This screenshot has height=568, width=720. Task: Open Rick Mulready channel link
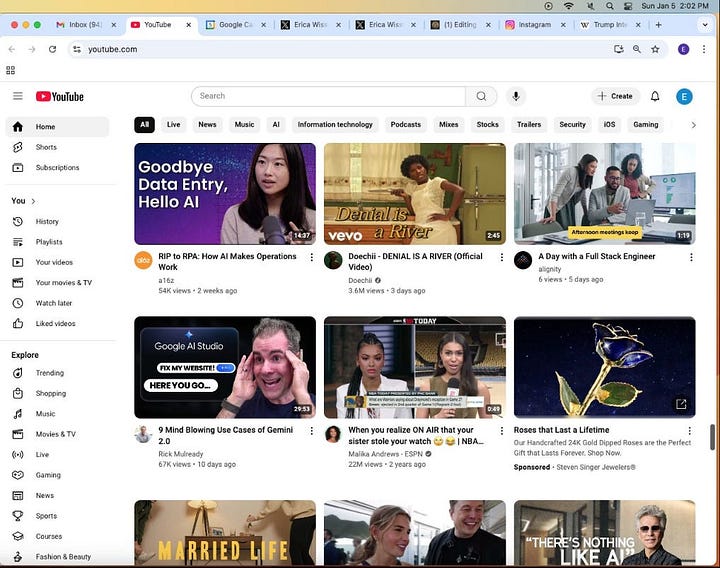click(180, 454)
